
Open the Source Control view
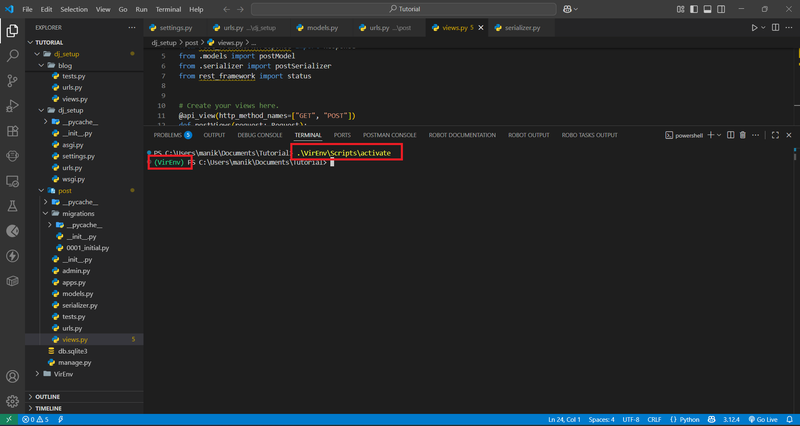[x=12, y=81]
